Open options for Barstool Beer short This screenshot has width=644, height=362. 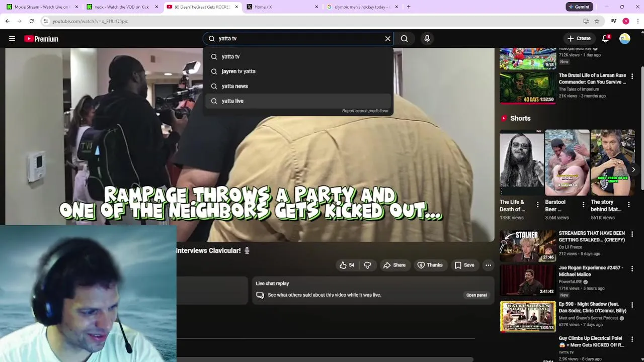[583, 205]
